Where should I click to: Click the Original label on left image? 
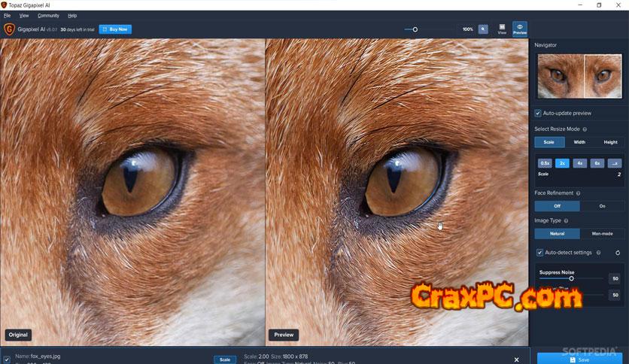(x=18, y=335)
